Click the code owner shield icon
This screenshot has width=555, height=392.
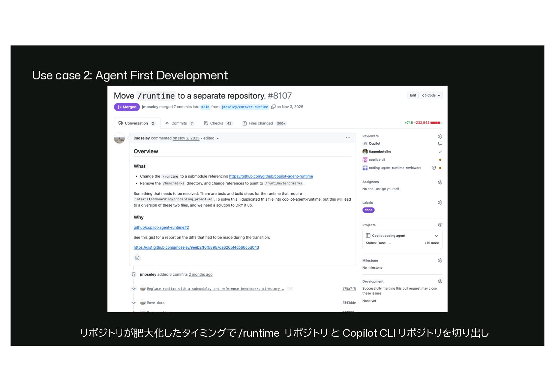pyautogui.click(x=434, y=168)
